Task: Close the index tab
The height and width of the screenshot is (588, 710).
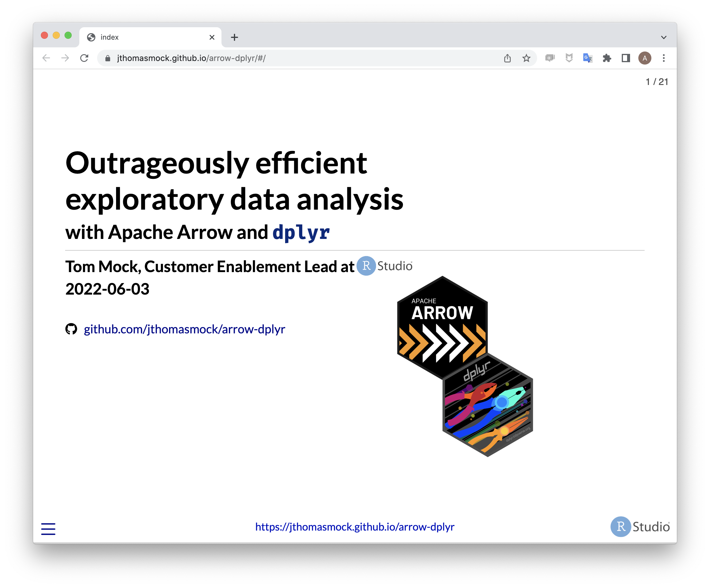Action: 212,37
